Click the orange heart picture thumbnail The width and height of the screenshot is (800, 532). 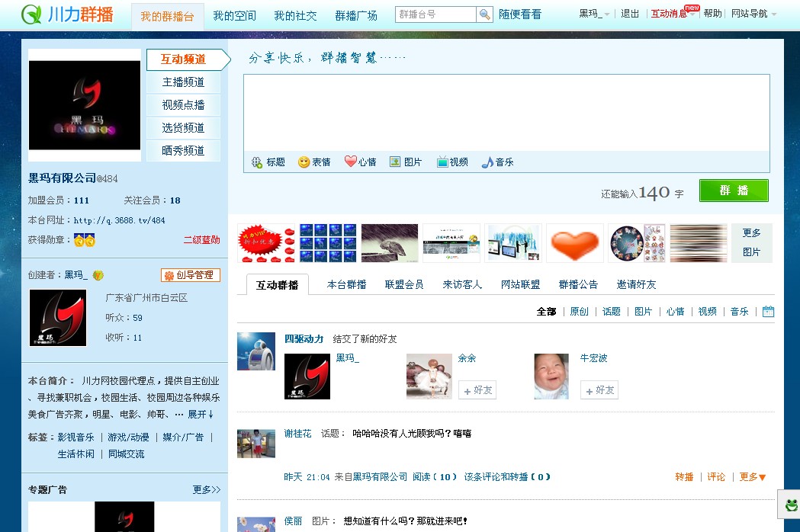574,243
